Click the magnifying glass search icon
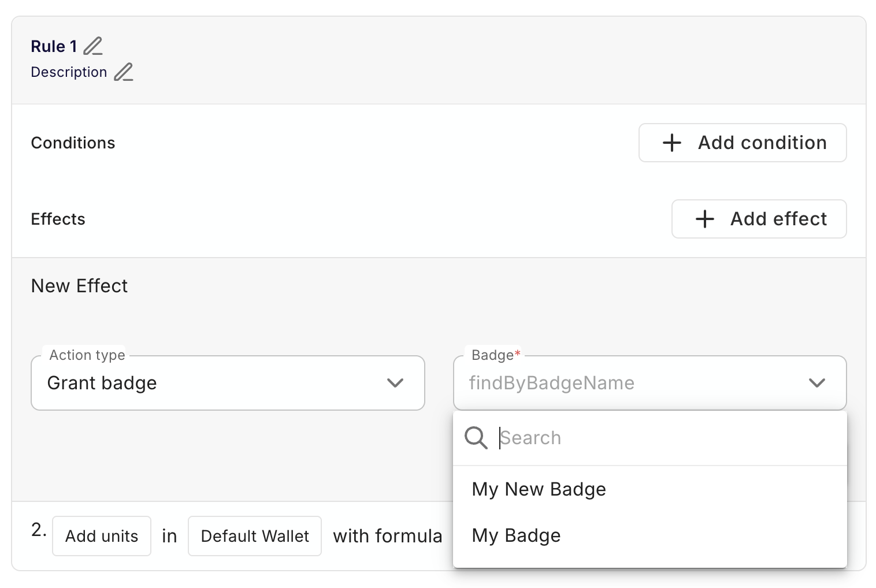The width and height of the screenshot is (876, 588). [476, 438]
